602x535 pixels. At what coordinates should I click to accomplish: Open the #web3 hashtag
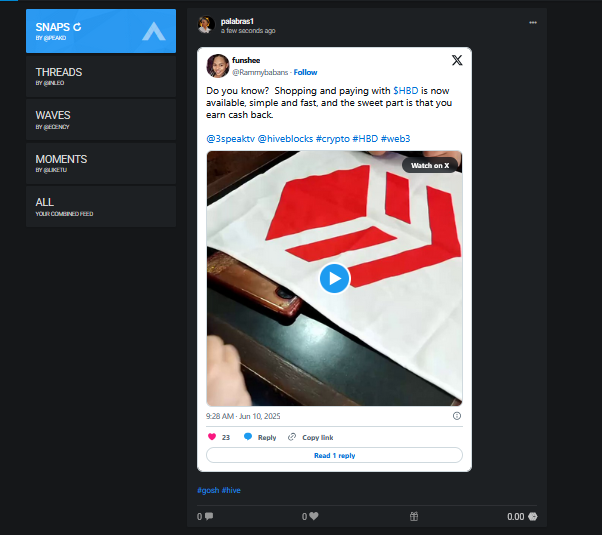pos(395,139)
